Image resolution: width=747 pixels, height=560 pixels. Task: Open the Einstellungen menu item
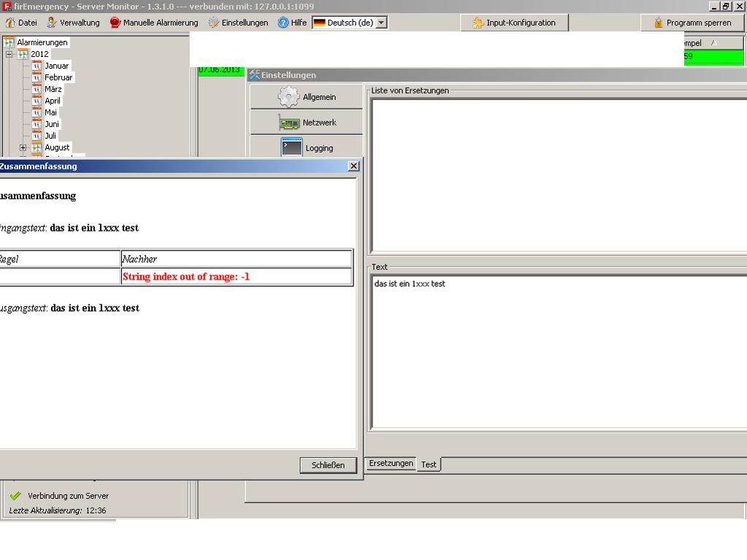[x=238, y=23]
